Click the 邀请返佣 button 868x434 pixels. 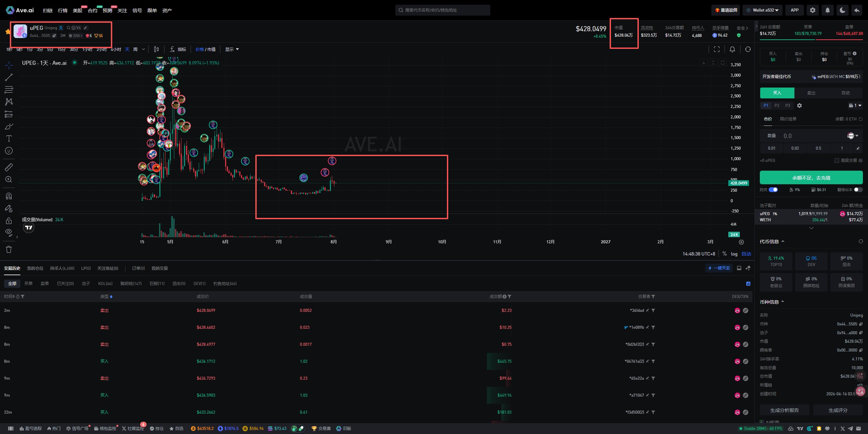point(726,10)
